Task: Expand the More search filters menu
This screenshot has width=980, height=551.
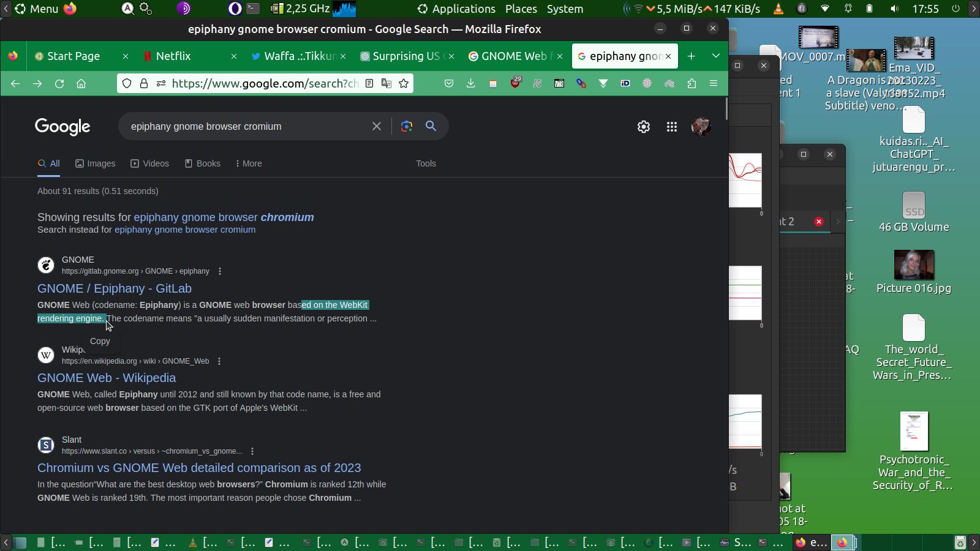Action: click(249, 163)
